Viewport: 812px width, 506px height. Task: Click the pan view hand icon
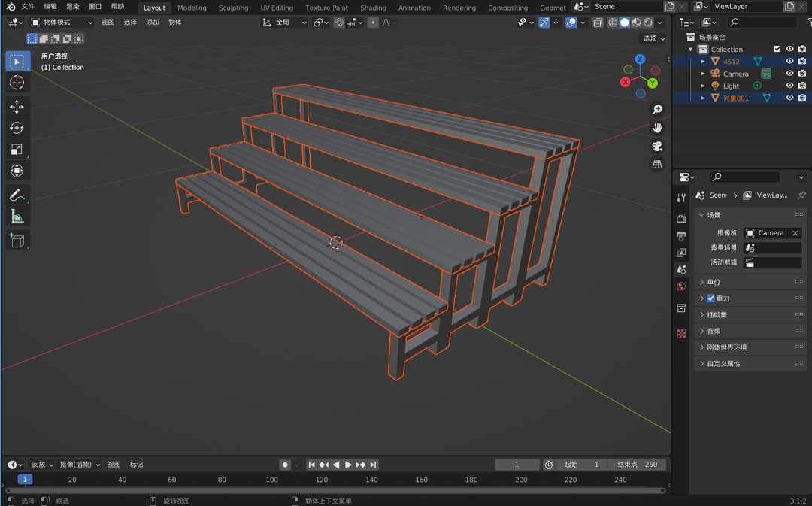pos(656,127)
